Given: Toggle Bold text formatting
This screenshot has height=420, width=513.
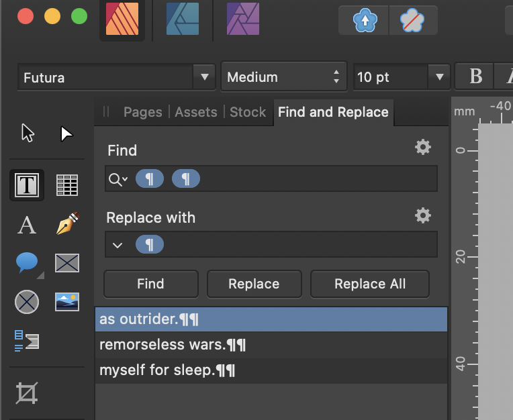Looking at the screenshot, I should [475, 76].
